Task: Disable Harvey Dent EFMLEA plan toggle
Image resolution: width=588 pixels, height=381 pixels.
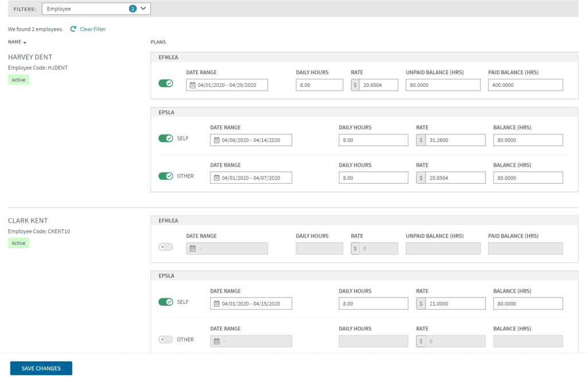Action: [166, 83]
